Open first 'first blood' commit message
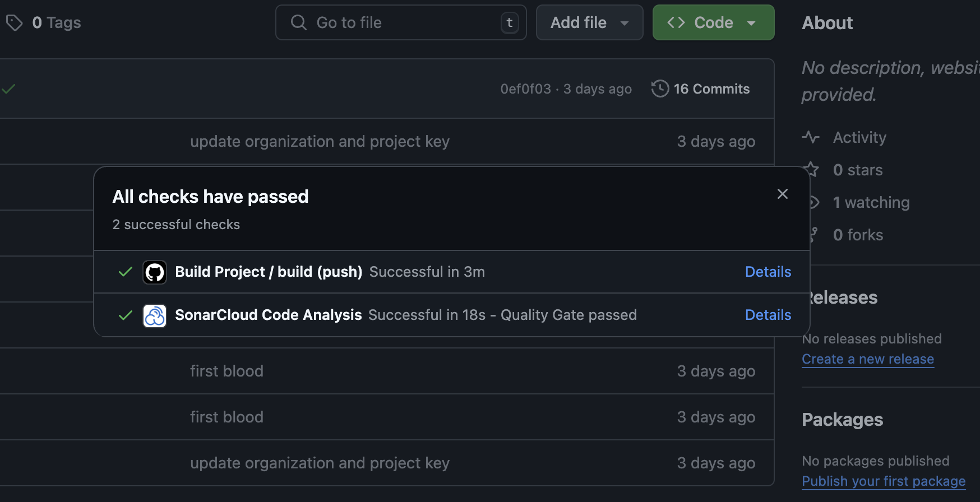This screenshot has height=502, width=980. (x=226, y=371)
